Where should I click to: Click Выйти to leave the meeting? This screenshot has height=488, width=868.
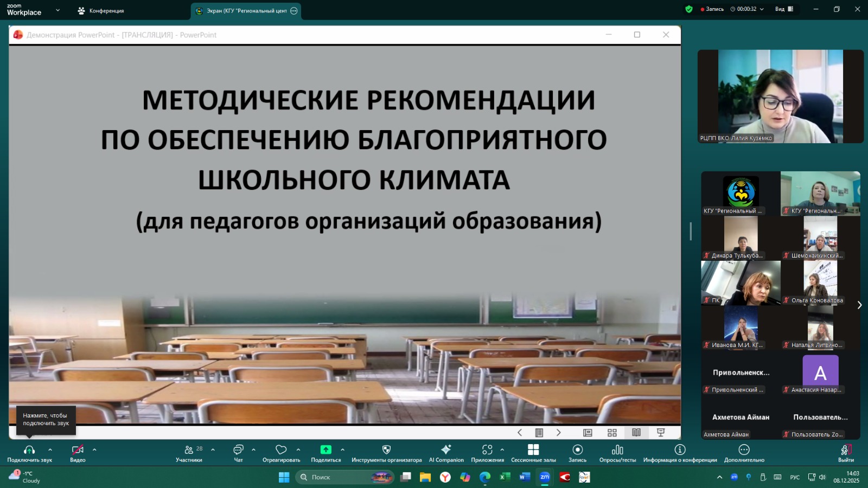(x=845, y=453)
